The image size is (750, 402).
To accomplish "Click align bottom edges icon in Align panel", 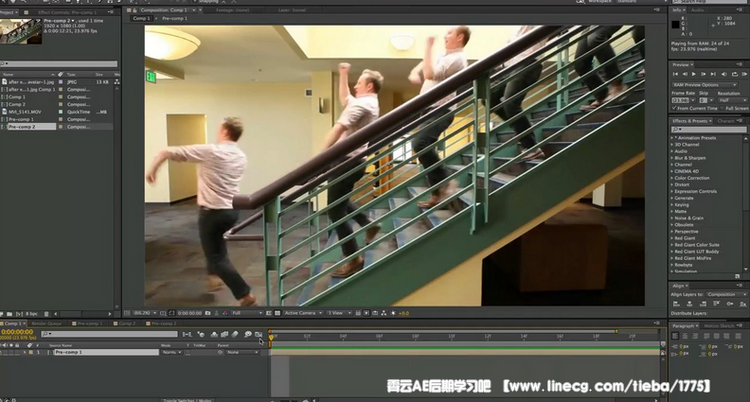I will (x=743, y=303).
